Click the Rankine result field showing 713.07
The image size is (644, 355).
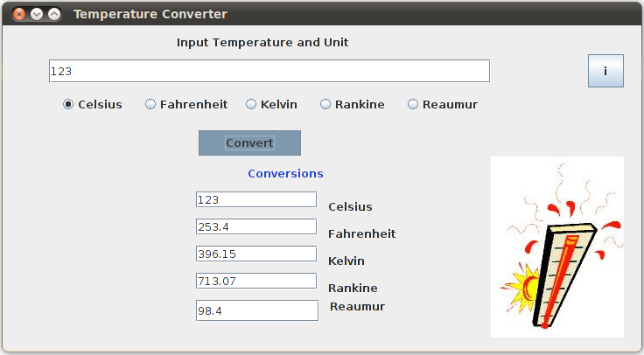tap(256, 281)
